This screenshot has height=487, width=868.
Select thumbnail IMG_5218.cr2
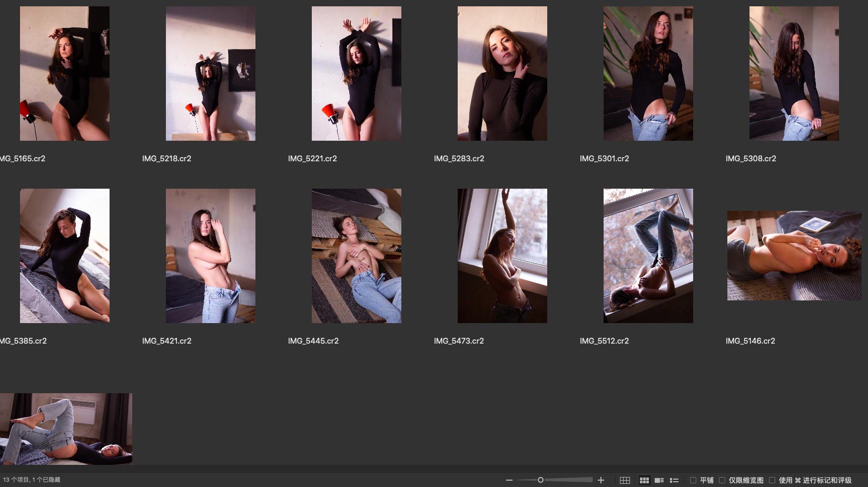point(210,73)
